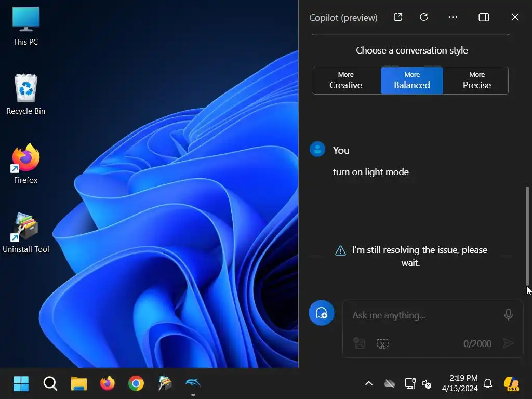Open the clock showing 2:19 PM
The width and height of the screenshot is (532, 399).
coord(460,383)
